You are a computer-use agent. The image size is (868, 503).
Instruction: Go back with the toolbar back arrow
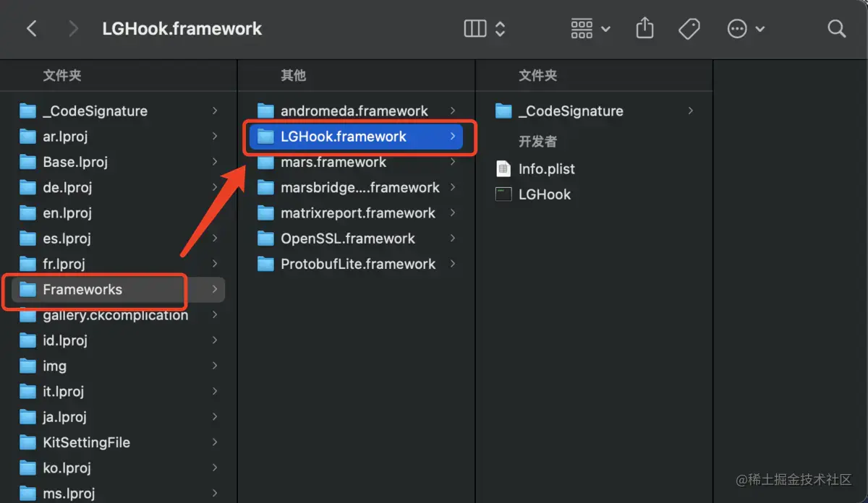point(31,29)
